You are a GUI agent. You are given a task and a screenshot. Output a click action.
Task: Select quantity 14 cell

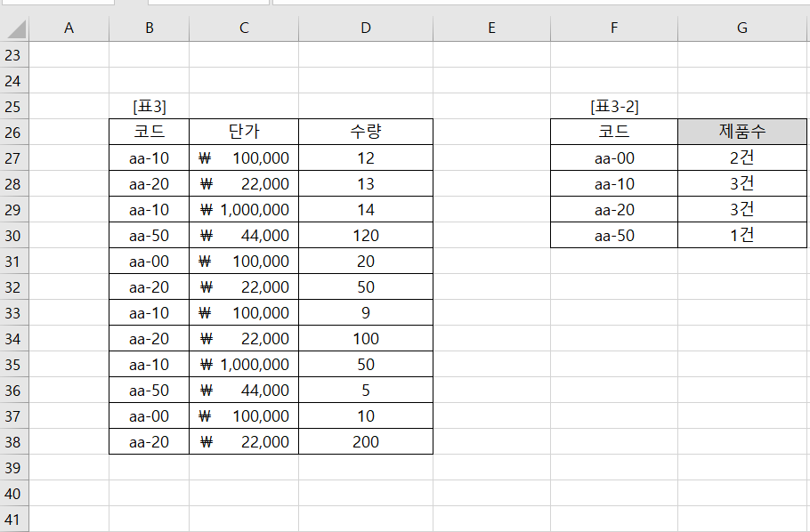pos(366,210)
